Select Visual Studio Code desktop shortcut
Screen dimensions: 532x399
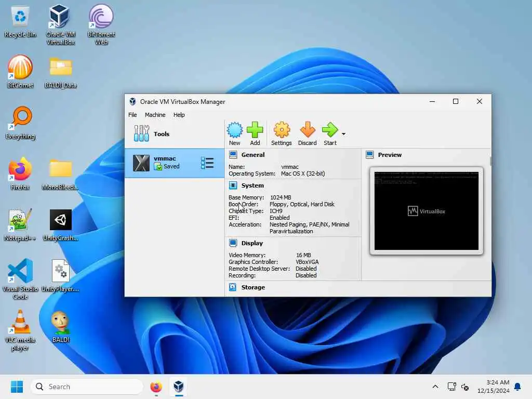[x=20, y=279]
